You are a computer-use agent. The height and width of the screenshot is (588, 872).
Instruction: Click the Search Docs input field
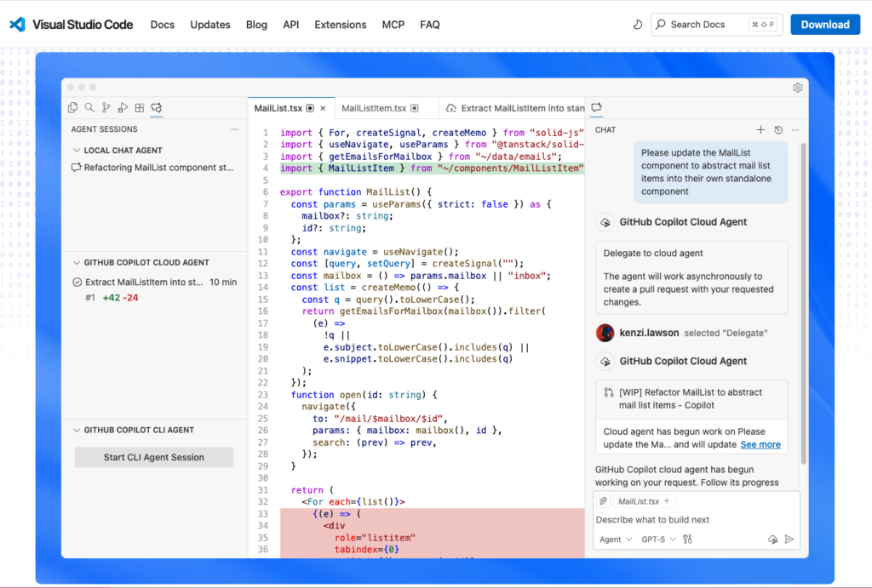tap(708, 25)
